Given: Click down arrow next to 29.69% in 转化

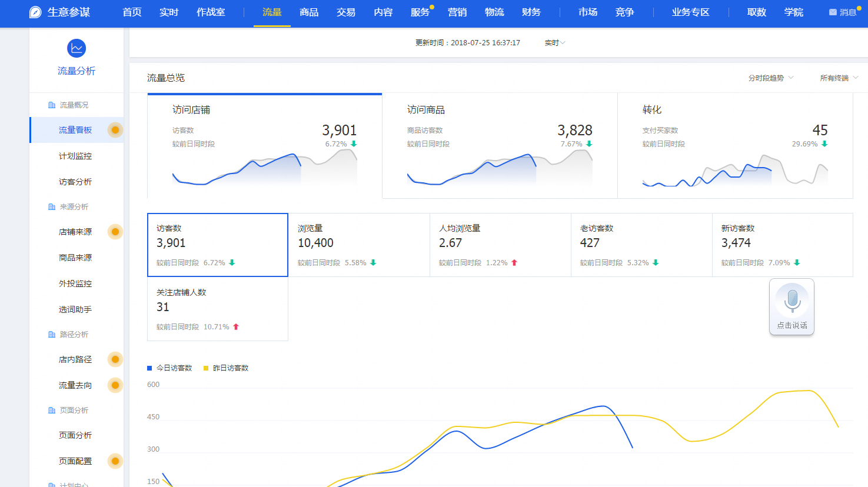Looking at the screenshot, I should (x=824, y=144).
